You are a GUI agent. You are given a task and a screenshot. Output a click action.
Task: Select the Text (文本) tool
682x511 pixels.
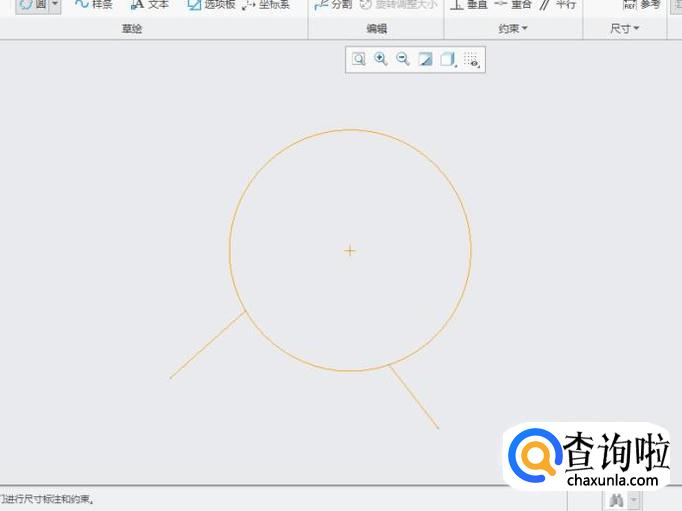[150, 5]
